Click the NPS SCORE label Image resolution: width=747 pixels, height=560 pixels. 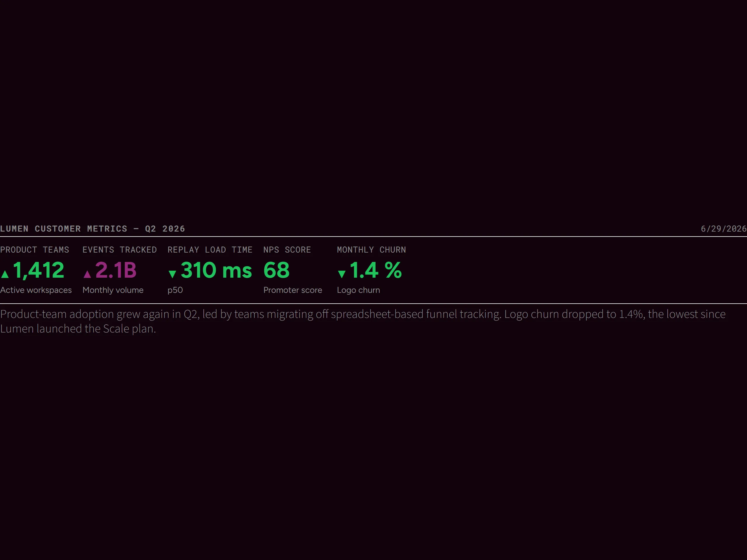[287, 250]
